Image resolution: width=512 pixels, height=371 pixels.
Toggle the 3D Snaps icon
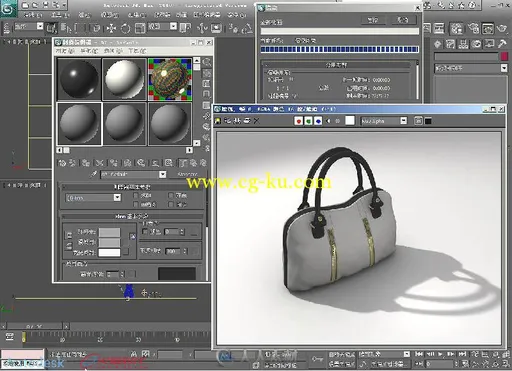click(233, 29)
